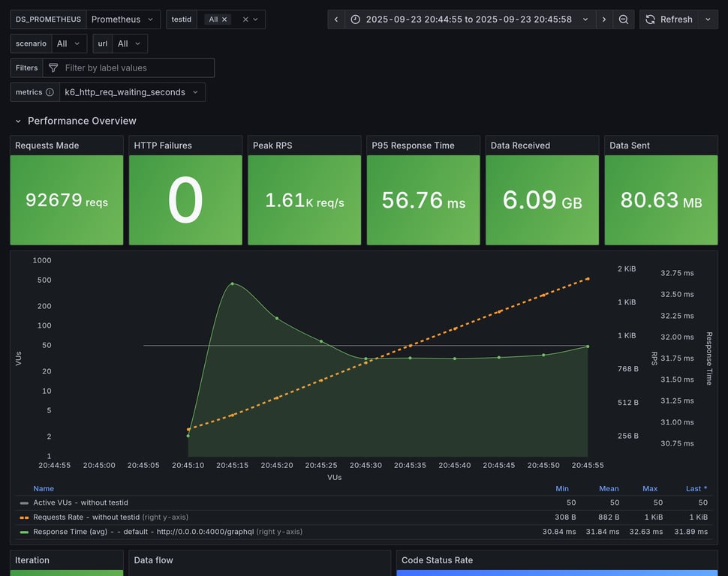Click Requests Rate series color swatch

(x=24, y=517)
